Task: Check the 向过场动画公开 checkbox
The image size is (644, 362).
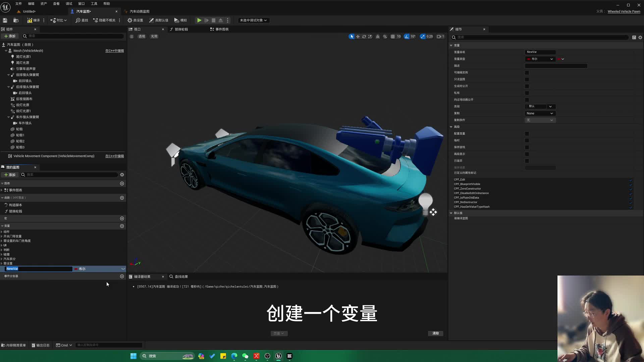Action: coord(527,100)
